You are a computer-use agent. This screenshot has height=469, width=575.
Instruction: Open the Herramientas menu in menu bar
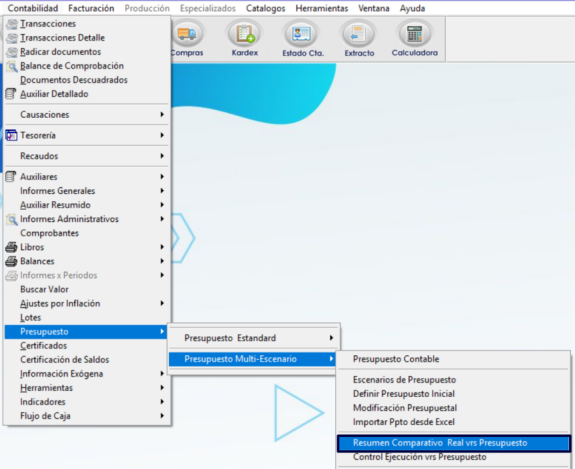point(322,8)
